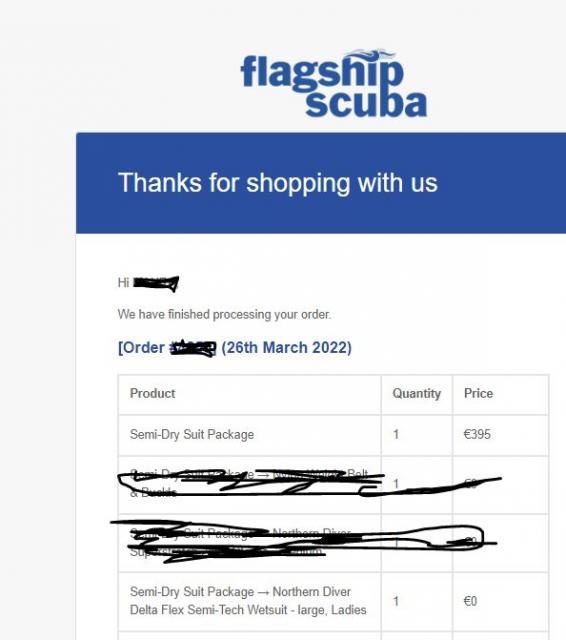The image size is (566, 640).
Task: Click the Delta Flex Semi-Tech Wetsuit item
Action: (248, 601)
